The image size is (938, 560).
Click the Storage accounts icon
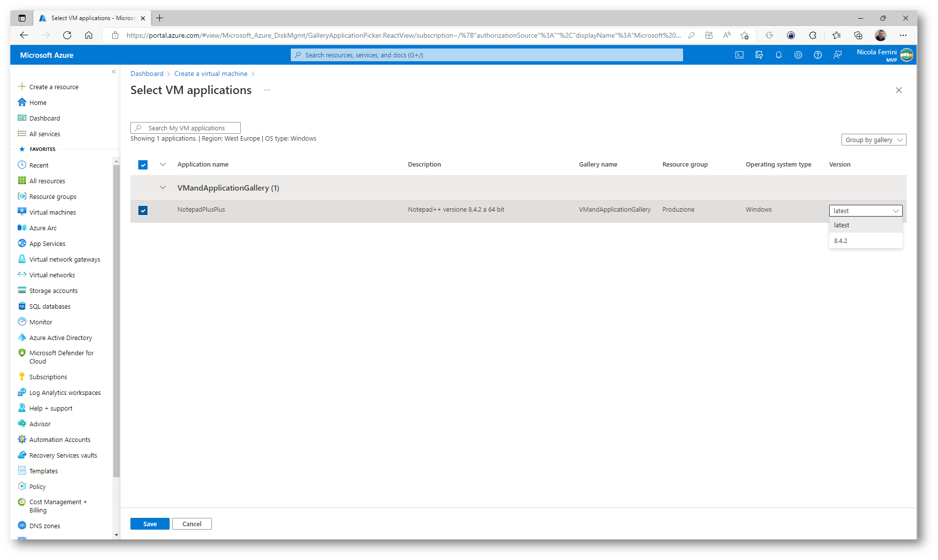[22, 290]
